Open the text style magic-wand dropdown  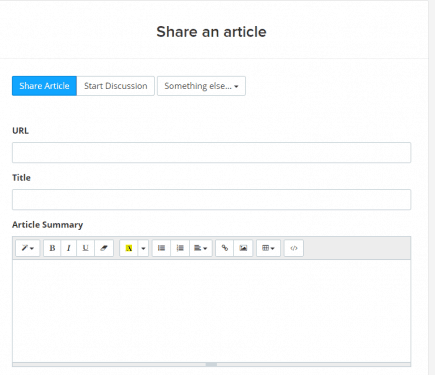click(x=28, y=248)
